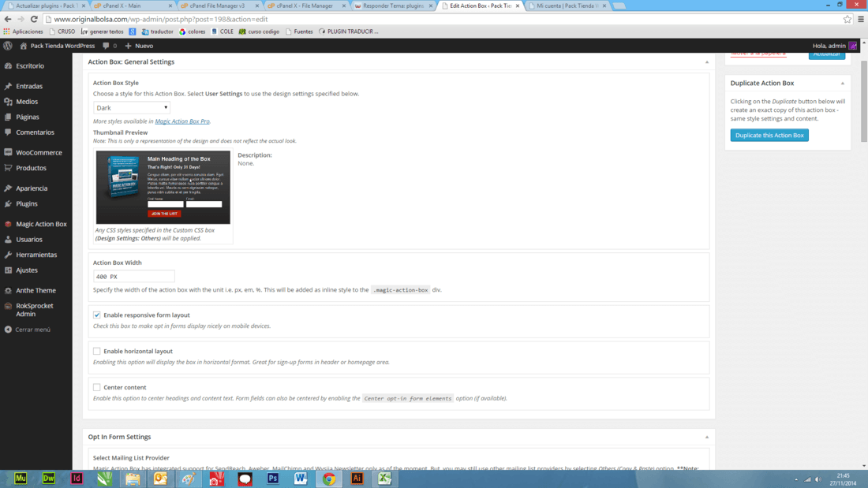Open Anthe Theme settings
The image size is (868, 488).
pyautogui.click(x=36, y=290)
